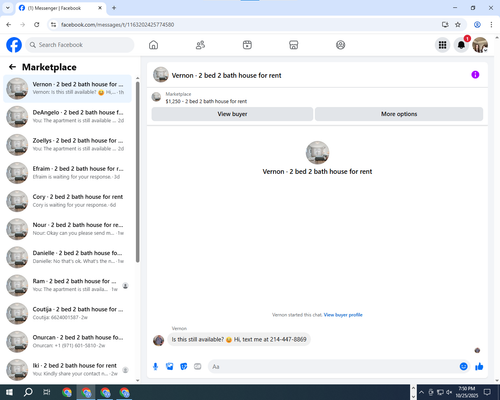Open the account profile picture menu
Viewport: 500px width, 400px height.
480,45
